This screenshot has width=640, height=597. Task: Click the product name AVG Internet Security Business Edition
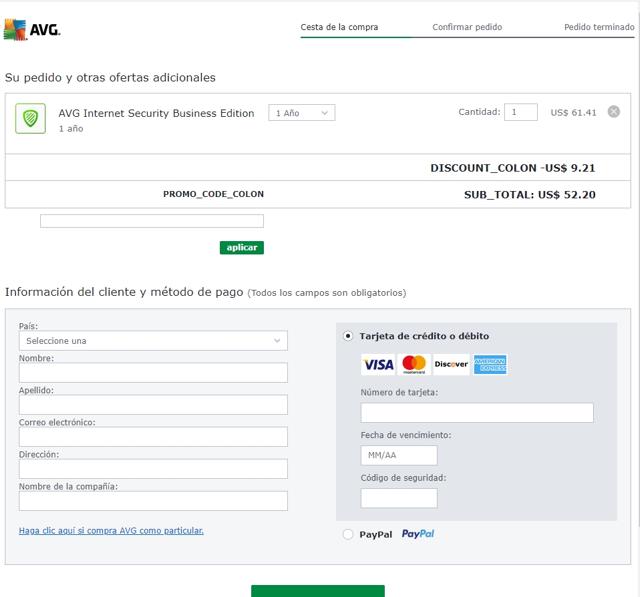click(x=156, y=113)
